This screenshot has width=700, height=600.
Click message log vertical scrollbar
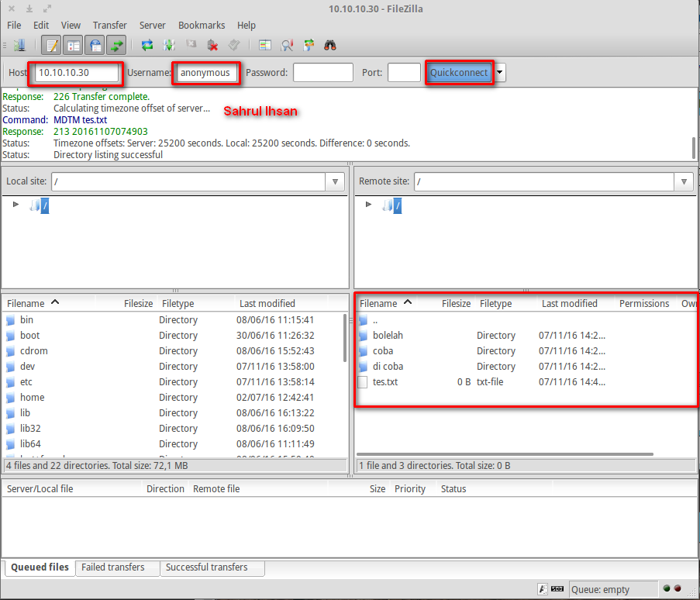pyautogui.click(x=694, y=148)
